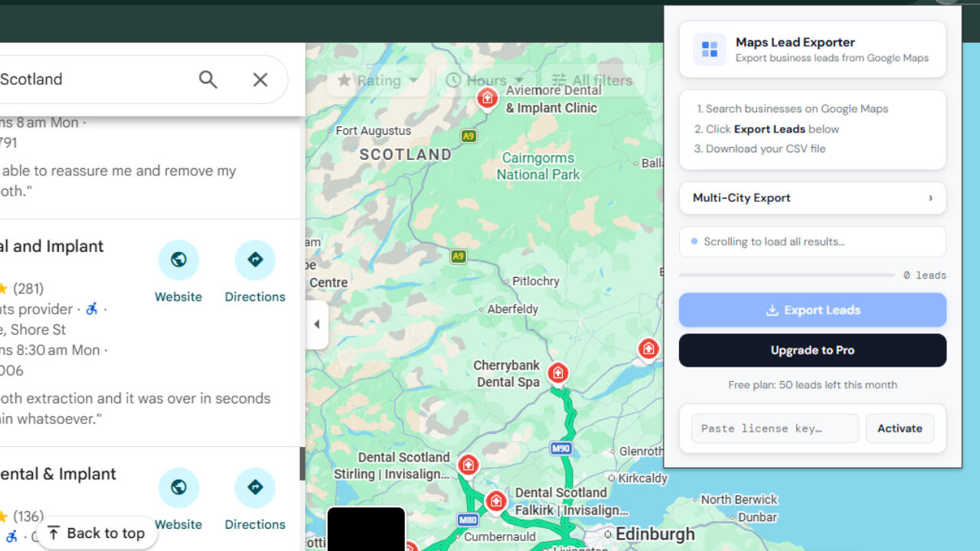Click the Back to top button
Viewport: 980px width, 551px height.
click(96, 533)
